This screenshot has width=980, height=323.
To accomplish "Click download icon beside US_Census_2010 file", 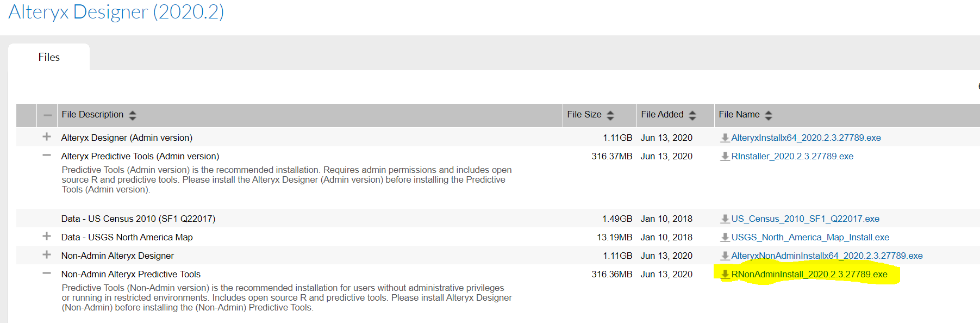I will pos(725,219).
